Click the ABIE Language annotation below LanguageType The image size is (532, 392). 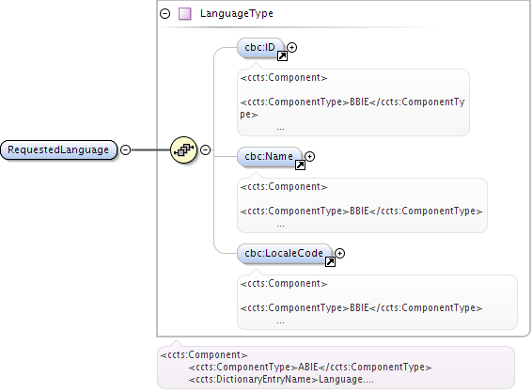336,368
